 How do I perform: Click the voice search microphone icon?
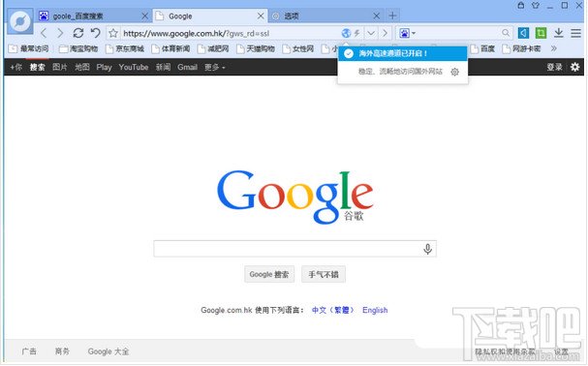click(427, 249)
